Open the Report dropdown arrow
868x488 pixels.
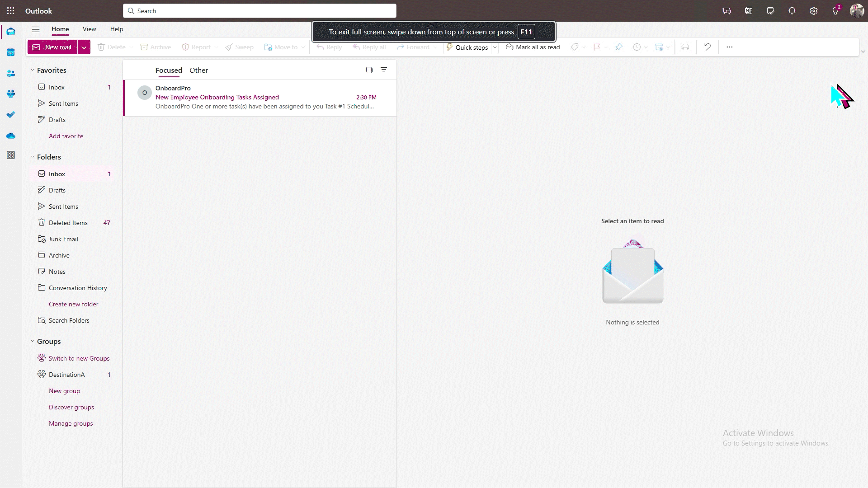(x=216, y=47)
